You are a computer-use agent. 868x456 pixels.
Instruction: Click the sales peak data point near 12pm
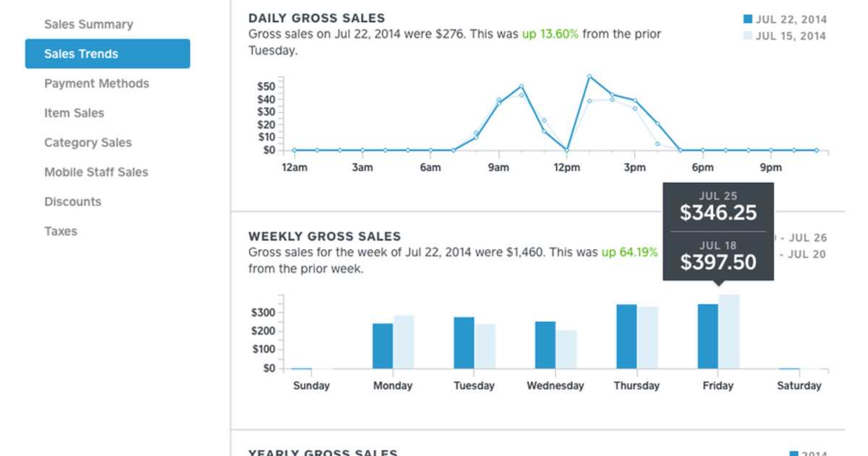click(x=590, y=75)
